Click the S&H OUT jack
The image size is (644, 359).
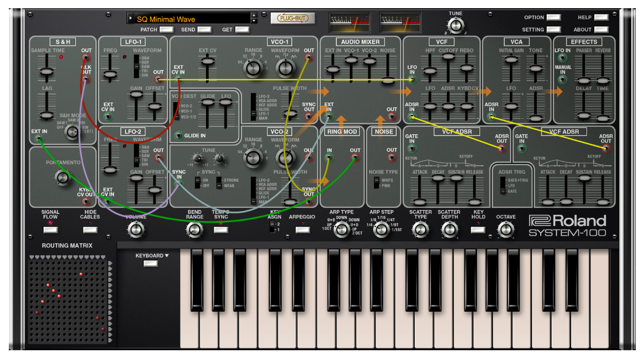point(86,58)
